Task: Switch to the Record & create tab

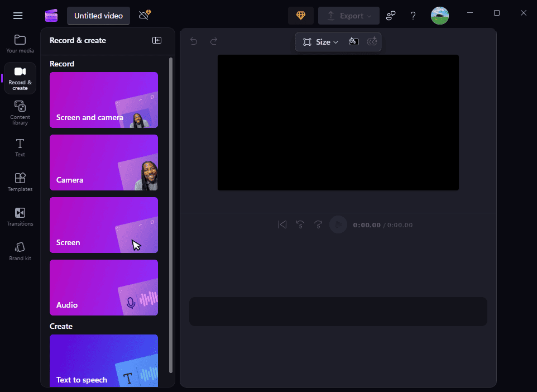Action: 20,78
